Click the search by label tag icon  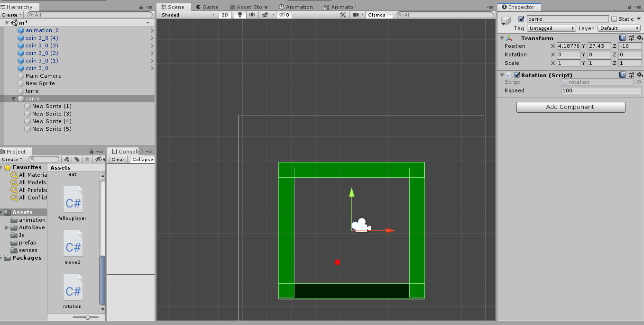click(x=77, y=159)
